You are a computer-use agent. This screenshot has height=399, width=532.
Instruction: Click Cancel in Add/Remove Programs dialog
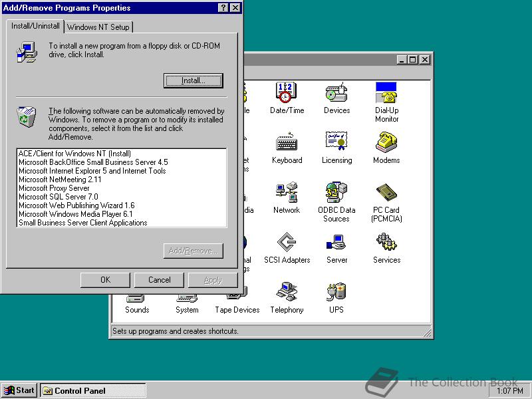point(159,280)
